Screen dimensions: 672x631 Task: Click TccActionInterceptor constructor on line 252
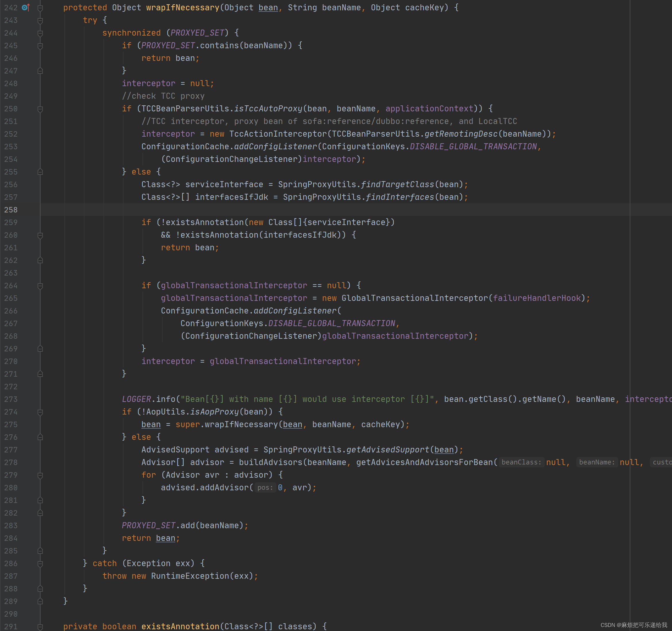coord(278,134)
